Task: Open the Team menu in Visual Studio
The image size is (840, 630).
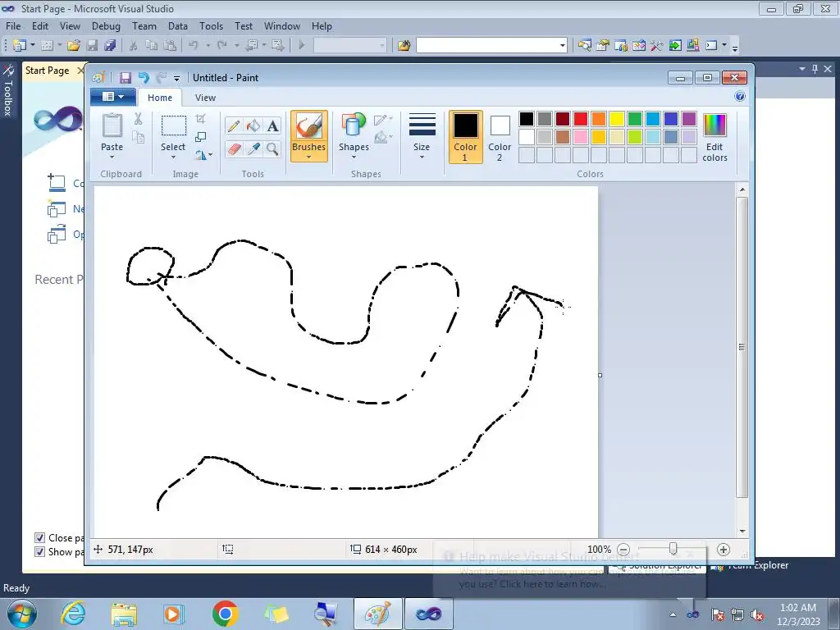Action: coord(144,25)
